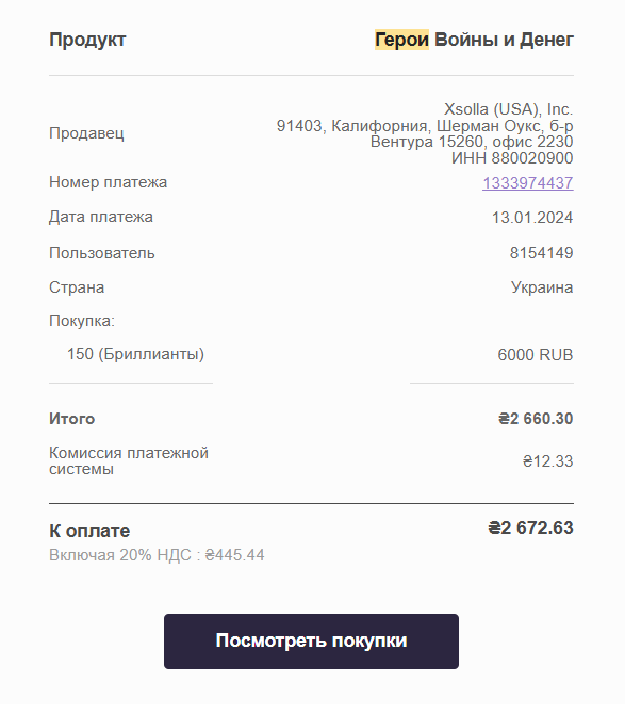This screenshot has width=625, height=704.
Task: Click the Комиссия платежной системы label
Action: (x=129, y=461)
